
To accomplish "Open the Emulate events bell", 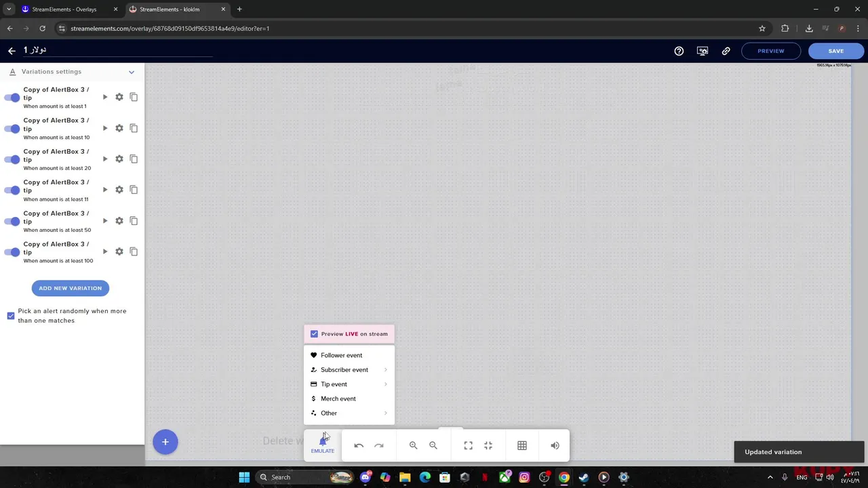I will [x=323, y=445].
